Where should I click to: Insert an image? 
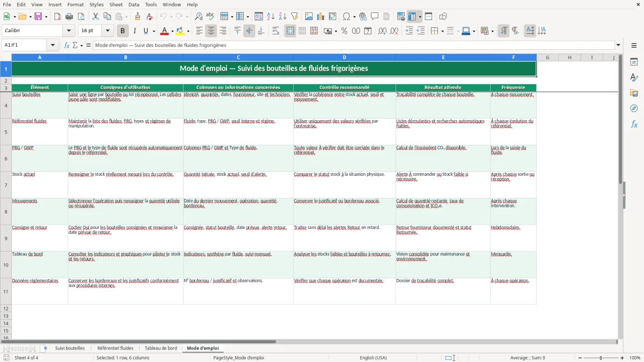pyautogui.click(x=309, y=17)
